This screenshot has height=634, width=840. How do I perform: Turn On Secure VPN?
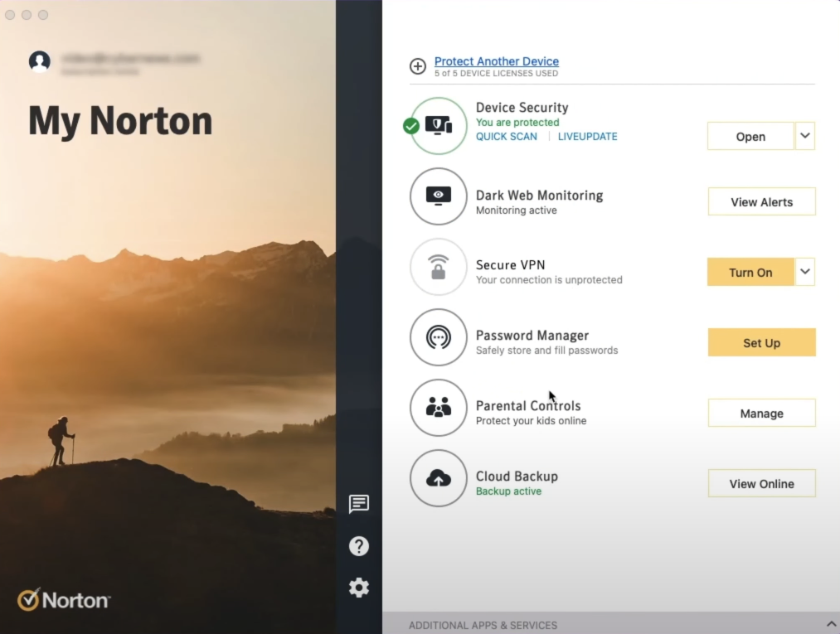tap(750, 272)
